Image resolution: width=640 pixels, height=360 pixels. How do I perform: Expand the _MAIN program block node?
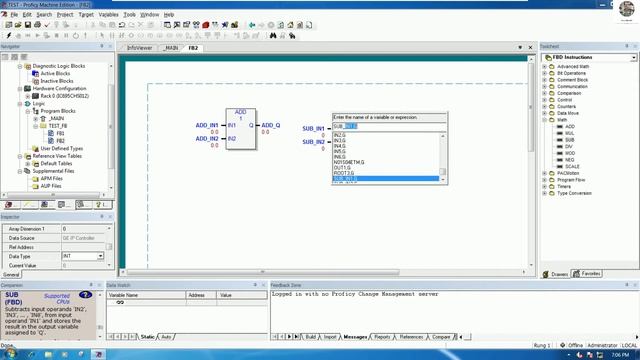[x=36, y=118]
